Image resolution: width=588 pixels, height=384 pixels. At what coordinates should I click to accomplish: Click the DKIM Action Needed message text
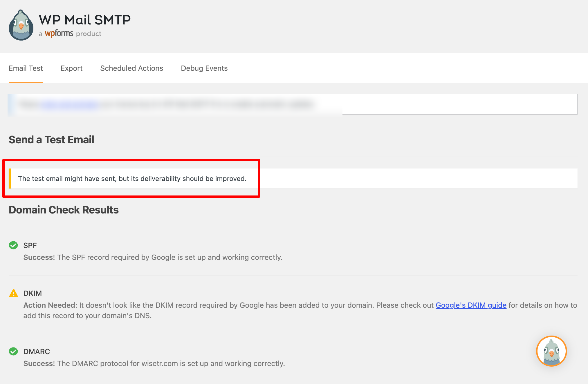point(300,310)
